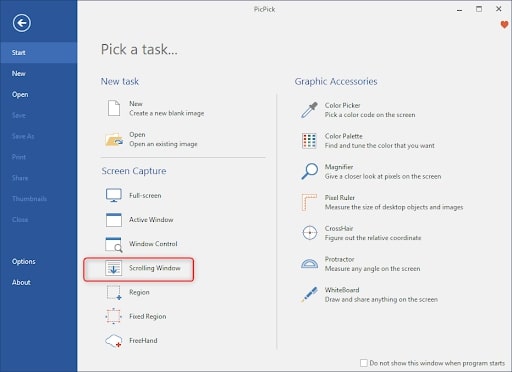The width and height of the screenshot is (512, 372).
Task: Click the back arrow circle icon
Action: click(x=22, y=23)
